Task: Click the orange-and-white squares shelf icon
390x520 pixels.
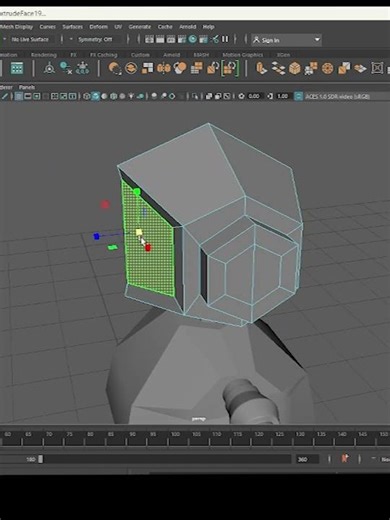Action: pos(147,68)
